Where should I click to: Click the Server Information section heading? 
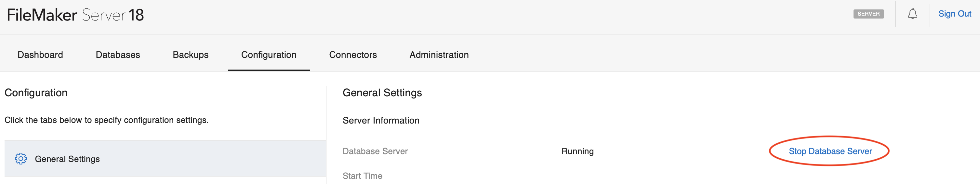click(x=381, y=121)
